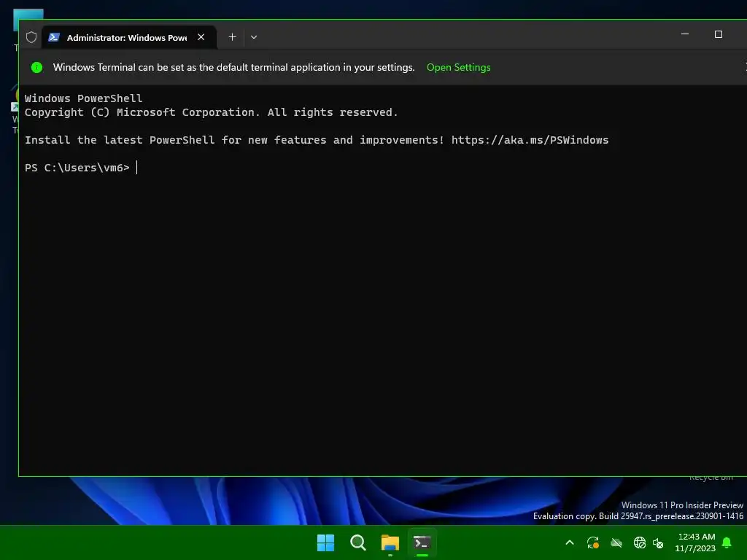
Task: Open the notifications bell icon
Action: (727, 542)
